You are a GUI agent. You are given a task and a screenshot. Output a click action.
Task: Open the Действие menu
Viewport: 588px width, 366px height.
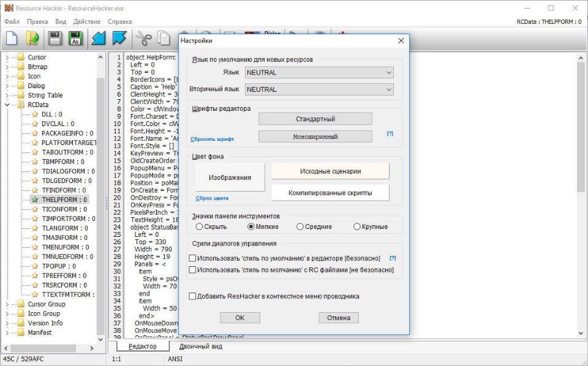click(87, 21)
